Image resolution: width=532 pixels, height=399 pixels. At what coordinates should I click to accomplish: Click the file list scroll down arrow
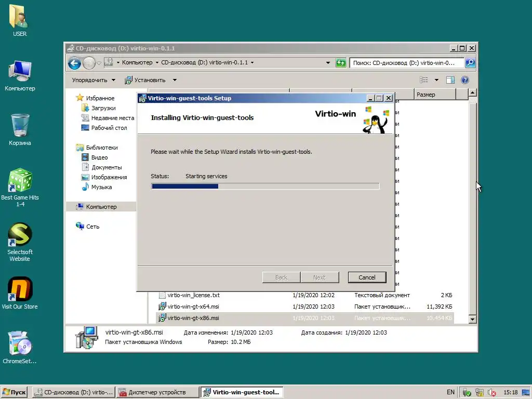pos(472,319)
